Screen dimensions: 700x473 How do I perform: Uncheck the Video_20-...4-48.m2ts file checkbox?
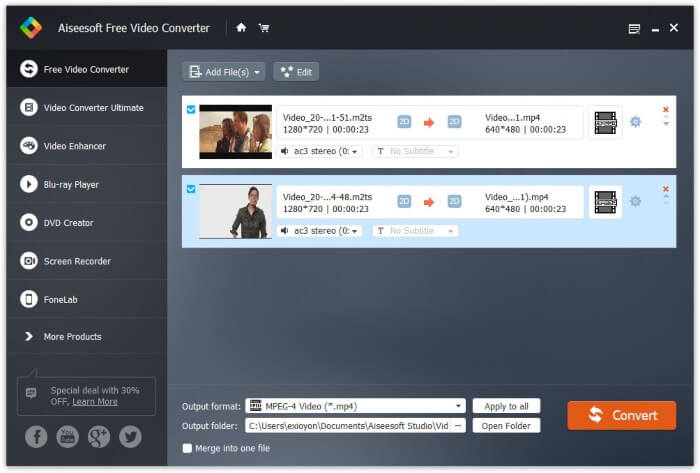pos(191,189)
